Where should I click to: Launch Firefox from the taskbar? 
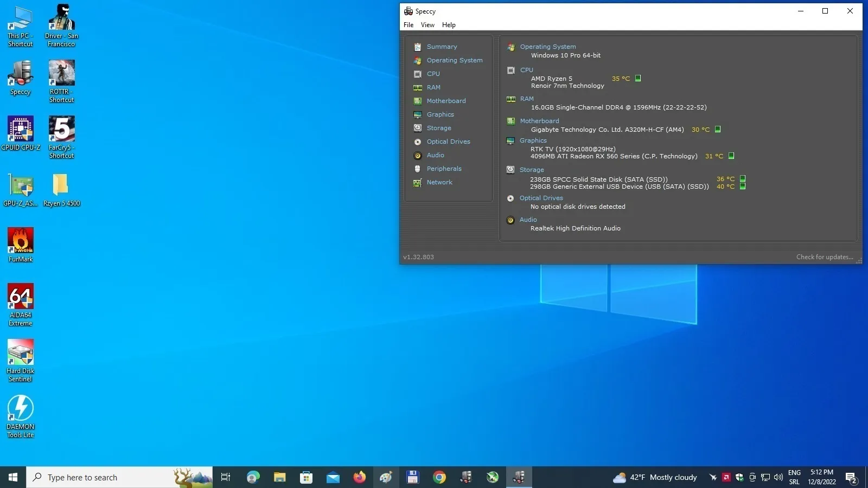(x=359, y=477)
